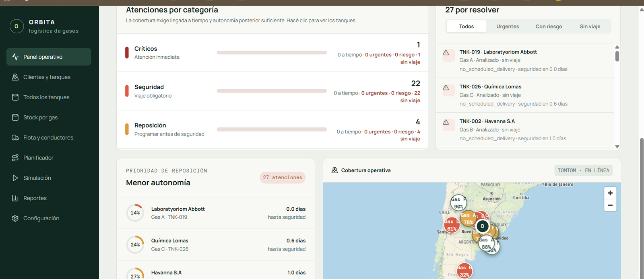
Task: Open Flota y conductores
Action: [x=49, y=137]
